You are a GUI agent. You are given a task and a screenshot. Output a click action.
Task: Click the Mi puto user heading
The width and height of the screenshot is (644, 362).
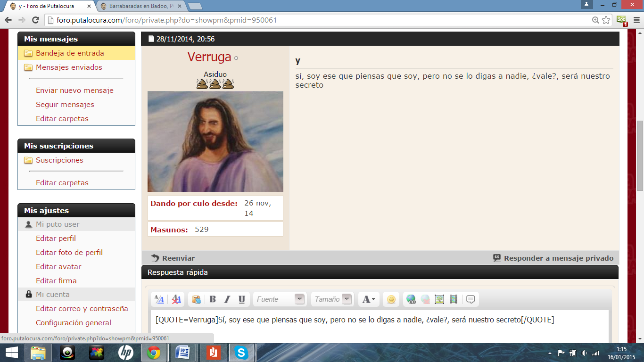tap(58, 224)
